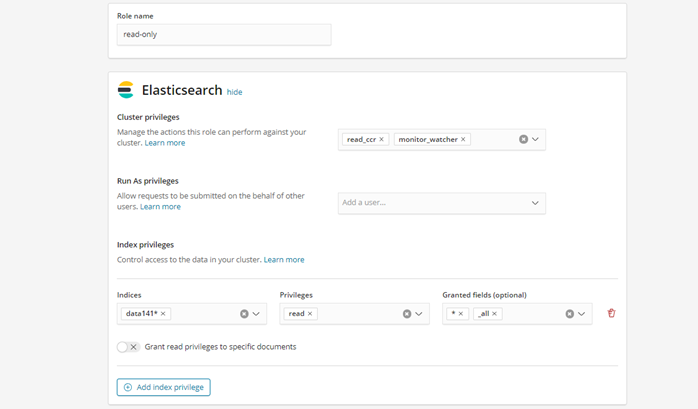Open Learn more for Cluster privileges
The image size is (698, 409).
(x=165, y=143)
